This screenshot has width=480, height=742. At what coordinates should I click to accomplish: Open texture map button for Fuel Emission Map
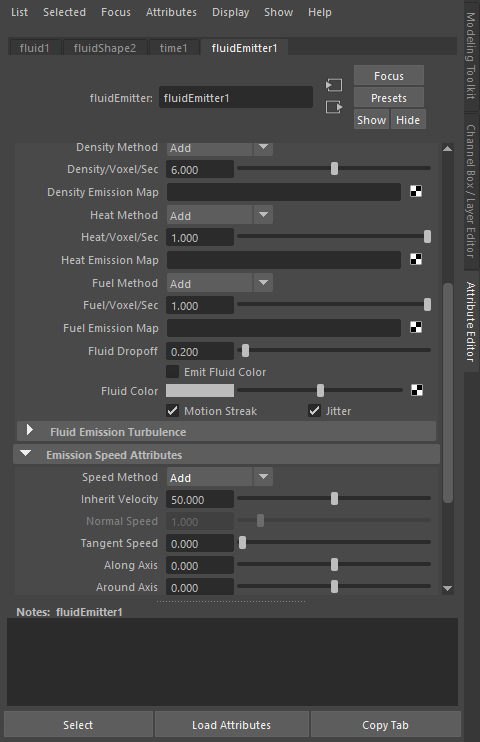[416, 327]
